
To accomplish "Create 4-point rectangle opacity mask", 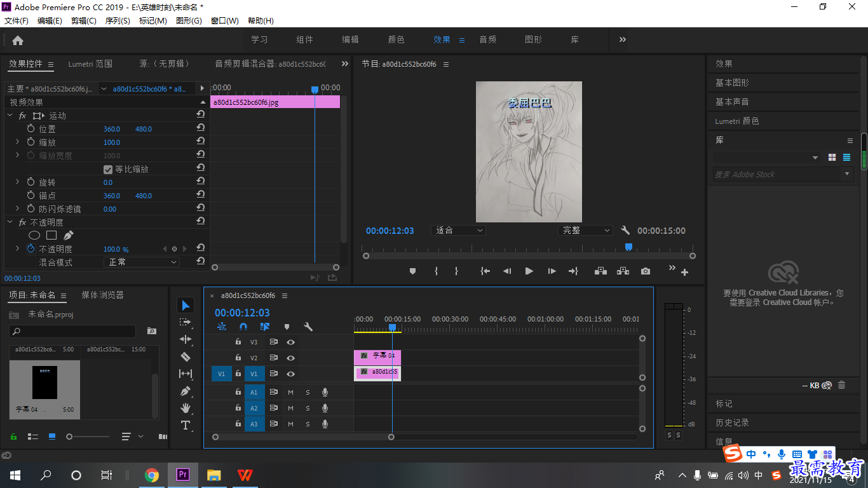I will tap(51, 235).
